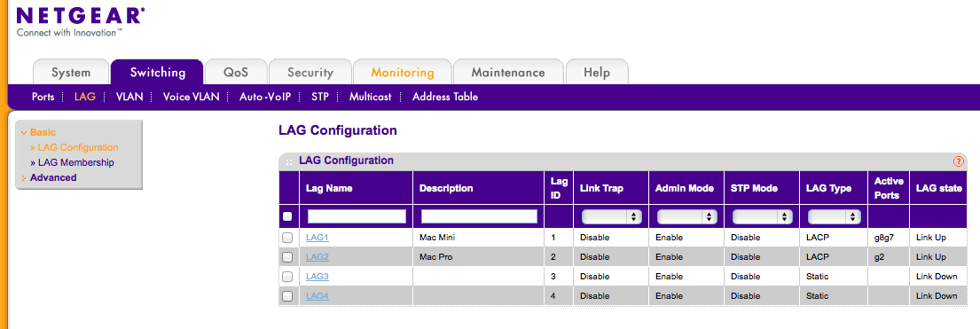Check the LAG3 row checkbox
The width and height of the screenshot is (980, 329).
(287, 277)
